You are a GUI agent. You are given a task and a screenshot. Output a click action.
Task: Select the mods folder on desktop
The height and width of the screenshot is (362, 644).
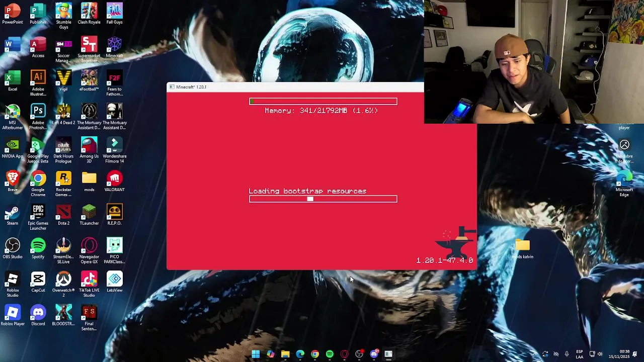(x=89, y=182)
